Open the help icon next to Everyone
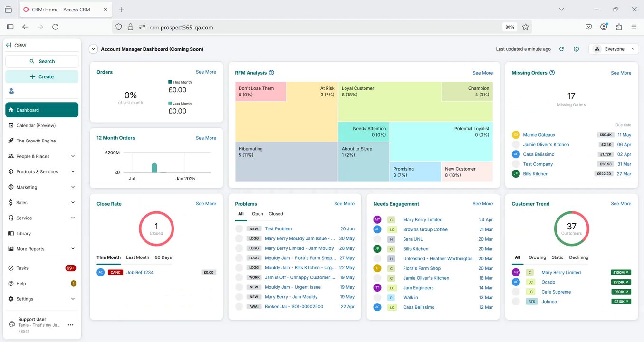Viewport: 644px width, 342px height. point(576,49)
